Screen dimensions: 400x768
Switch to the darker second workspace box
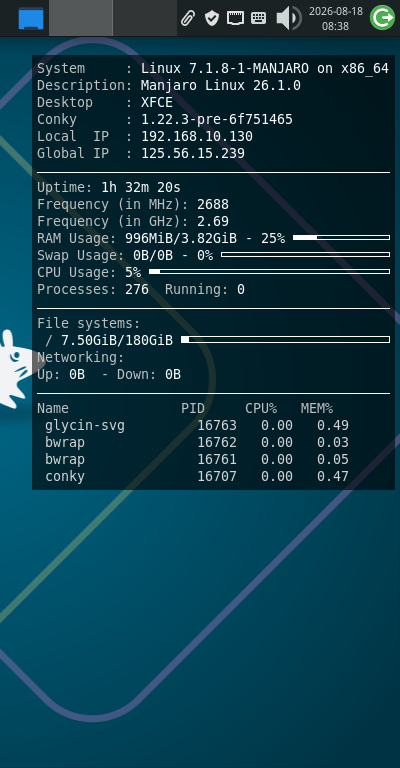point(145,18)
